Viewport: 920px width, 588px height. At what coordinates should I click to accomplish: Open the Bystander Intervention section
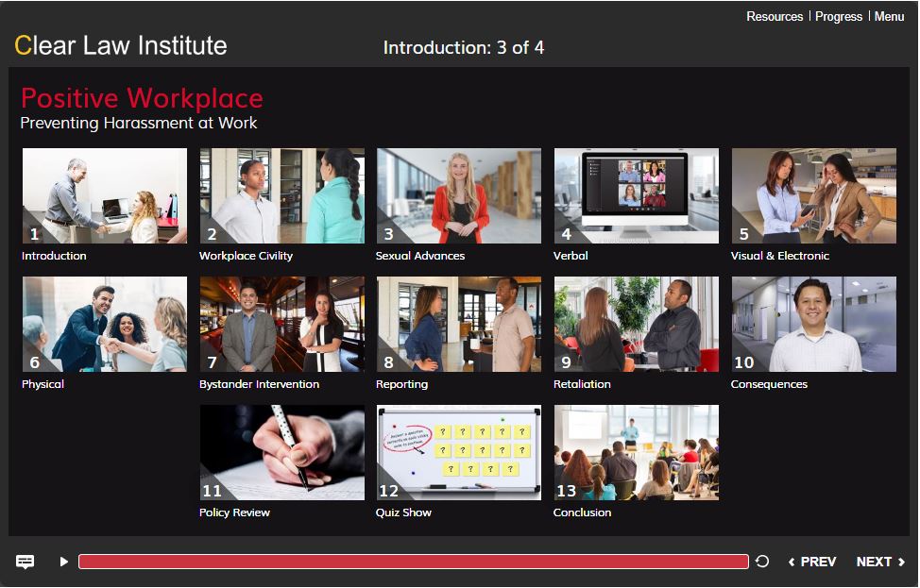coord(281,324)
